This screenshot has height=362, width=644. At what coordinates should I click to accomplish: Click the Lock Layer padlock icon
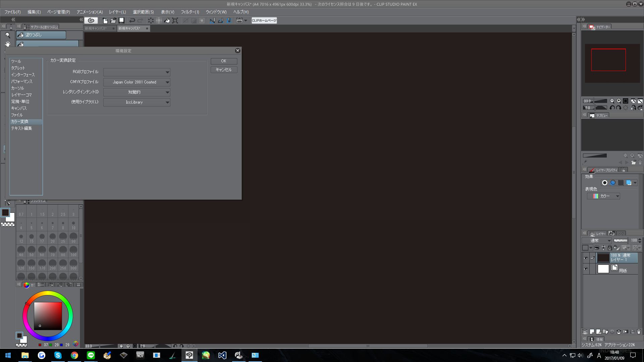pos(610,248)
